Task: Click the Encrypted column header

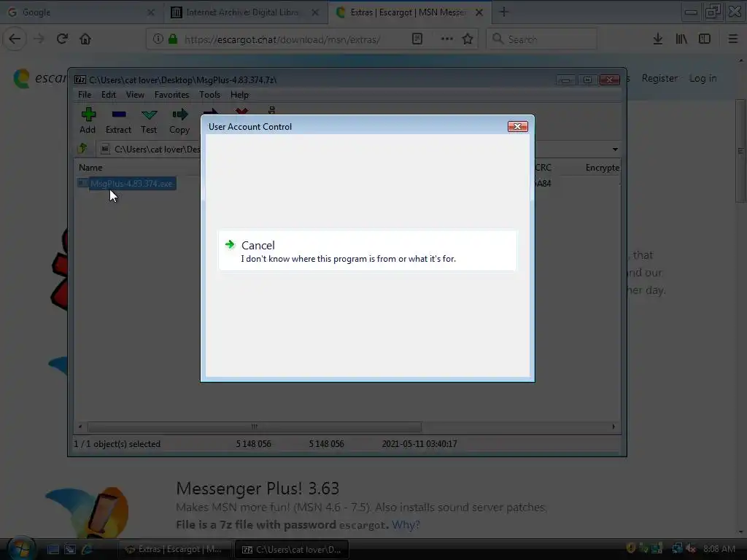Action: click(x=602, y=168)
